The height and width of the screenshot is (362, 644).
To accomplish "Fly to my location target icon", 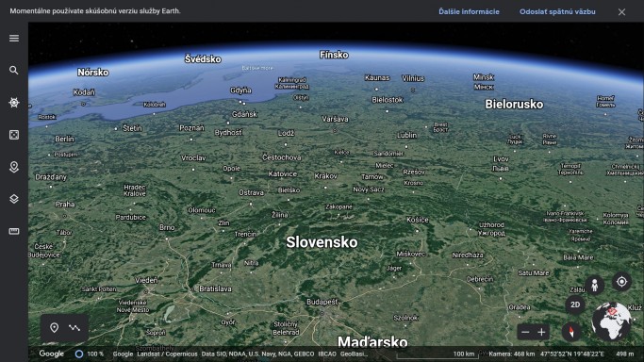I will 621,282.
